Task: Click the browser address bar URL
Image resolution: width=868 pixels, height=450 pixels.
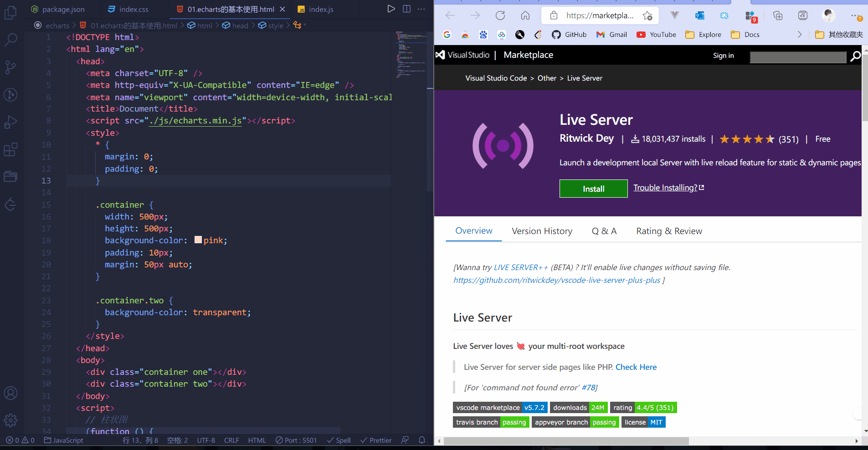Action: (x=600, y=15)
